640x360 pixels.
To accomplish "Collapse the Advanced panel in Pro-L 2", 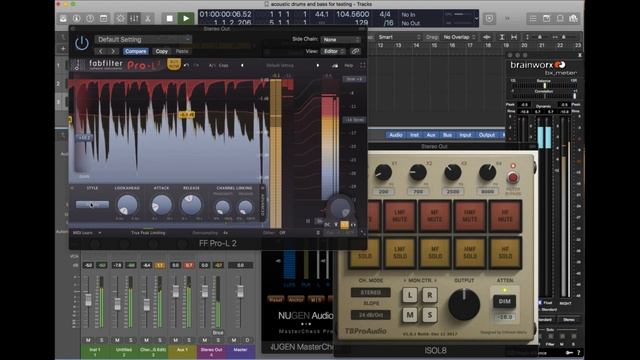I will pos(263,204).
